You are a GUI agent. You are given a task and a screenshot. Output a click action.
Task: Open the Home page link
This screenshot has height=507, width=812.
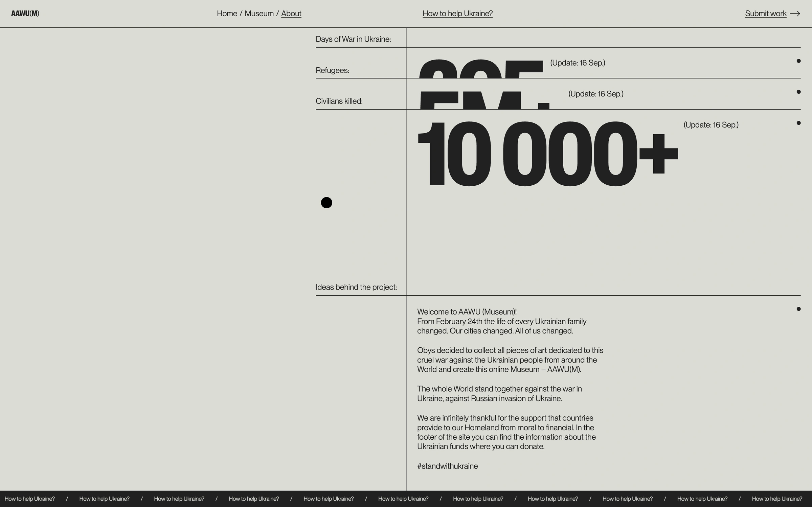pos(227,14)
